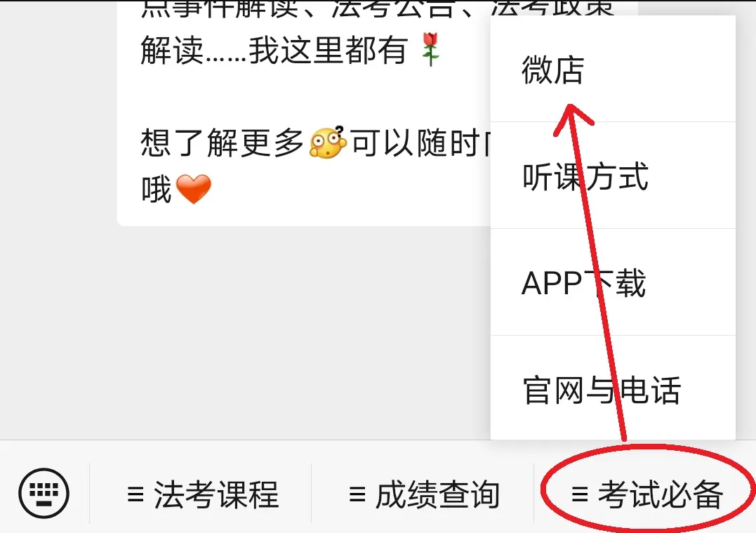Open 官网与电话 menu entry
Image resolution: width=756 pixels, height=533 pixels.
click(x=613, y=388)
